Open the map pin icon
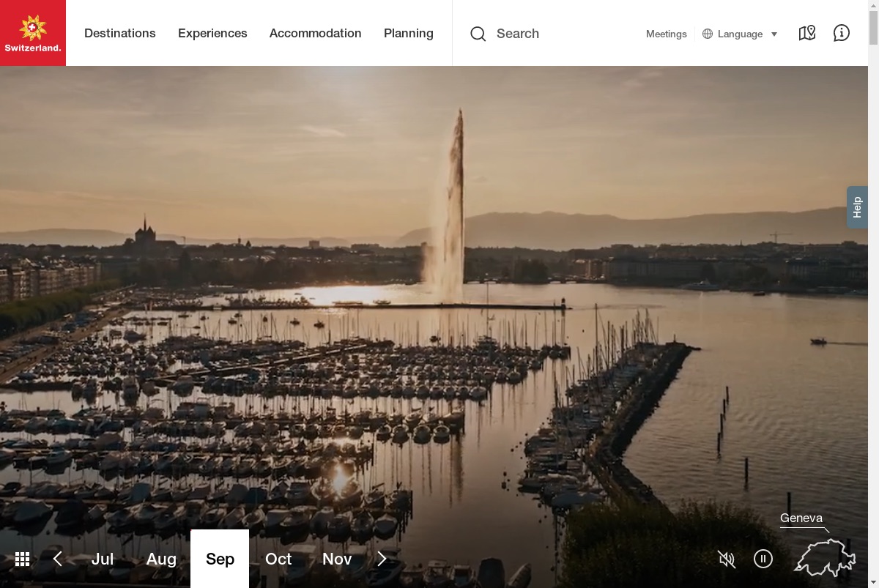879x588 pixels. (x=807, y=33)
